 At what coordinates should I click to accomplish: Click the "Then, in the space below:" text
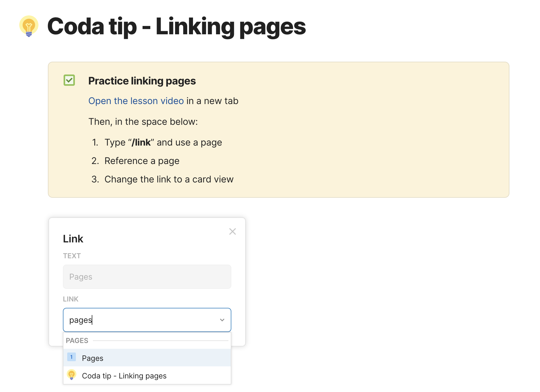point(143,122)
